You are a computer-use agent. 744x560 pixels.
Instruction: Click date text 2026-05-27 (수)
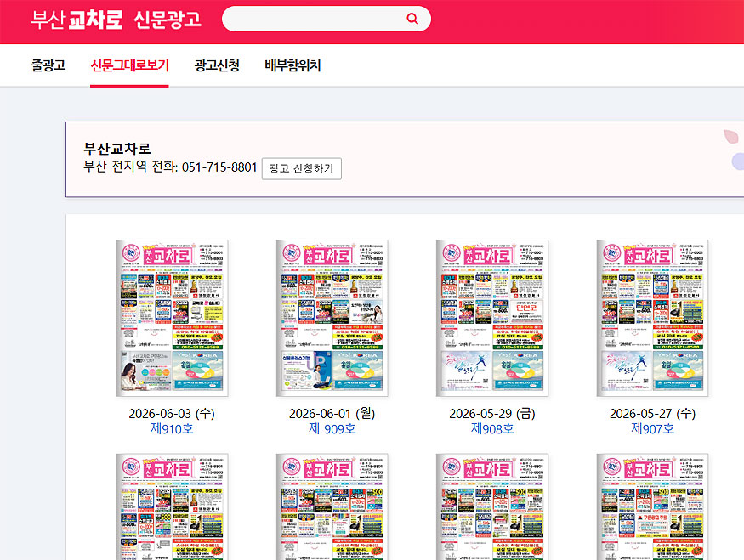[x=652, y=414]
